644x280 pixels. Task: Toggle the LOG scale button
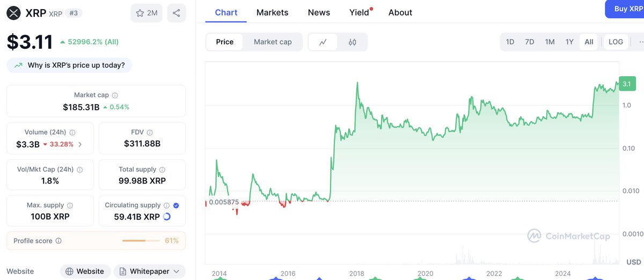(616, 42)
